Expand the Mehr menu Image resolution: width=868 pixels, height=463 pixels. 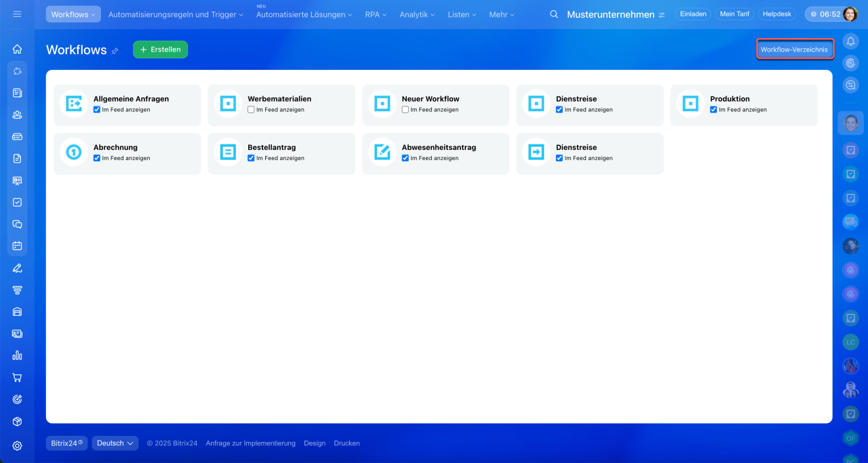coord(502,14)
